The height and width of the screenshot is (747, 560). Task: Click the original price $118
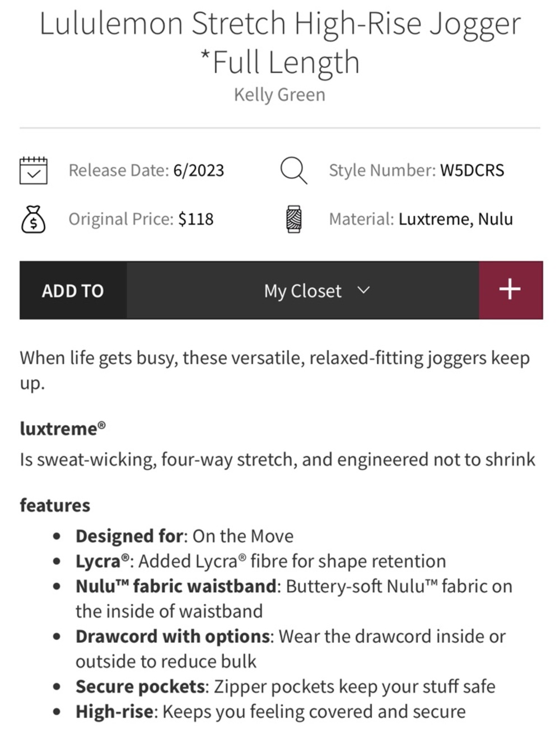pyautogui.click(x=196, y=219)
